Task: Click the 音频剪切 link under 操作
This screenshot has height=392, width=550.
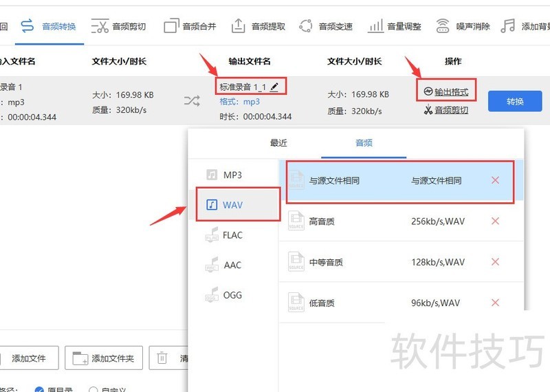Action: [x=445, y=110]
